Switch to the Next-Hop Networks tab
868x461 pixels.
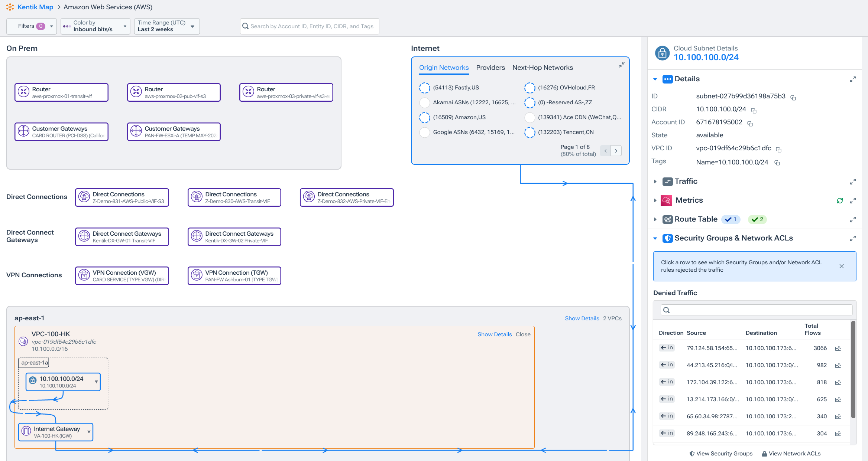(542, 68)
